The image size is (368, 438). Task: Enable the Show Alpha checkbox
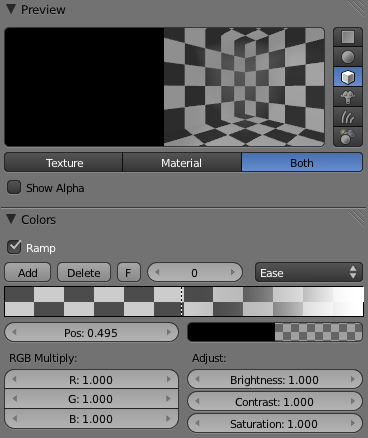coord(14,187)
